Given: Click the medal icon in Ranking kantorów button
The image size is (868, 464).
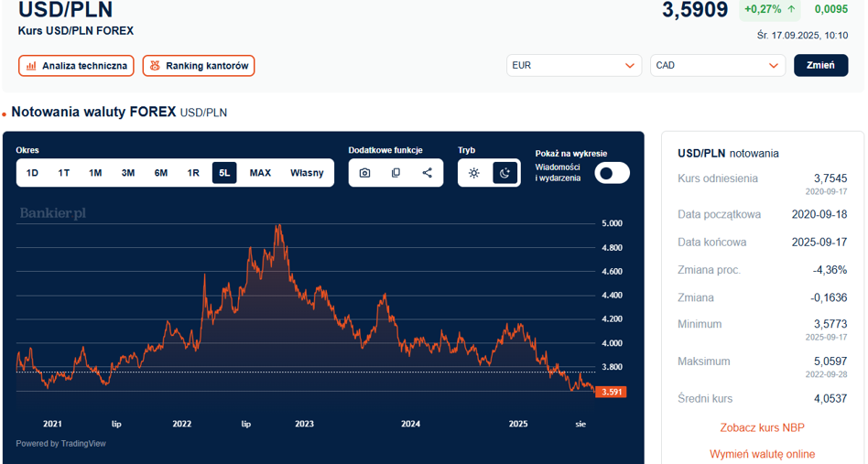Looking at the screenshot, I should tap(155, 66).
